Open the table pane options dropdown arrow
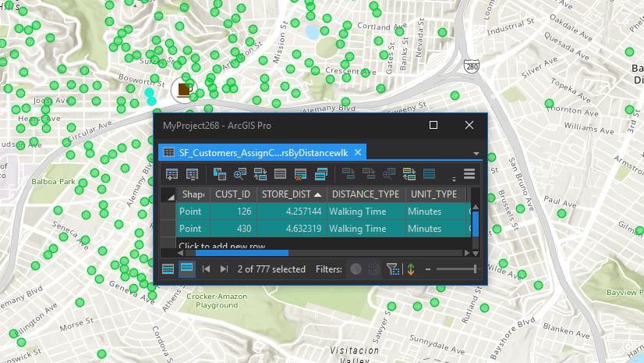This screenshot has width=644, height=363. pyautogui.click(x=476, y=153)
